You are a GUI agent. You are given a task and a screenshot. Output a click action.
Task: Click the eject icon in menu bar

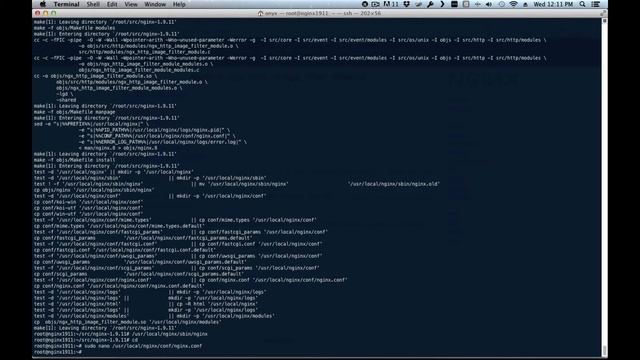(525, 4)
